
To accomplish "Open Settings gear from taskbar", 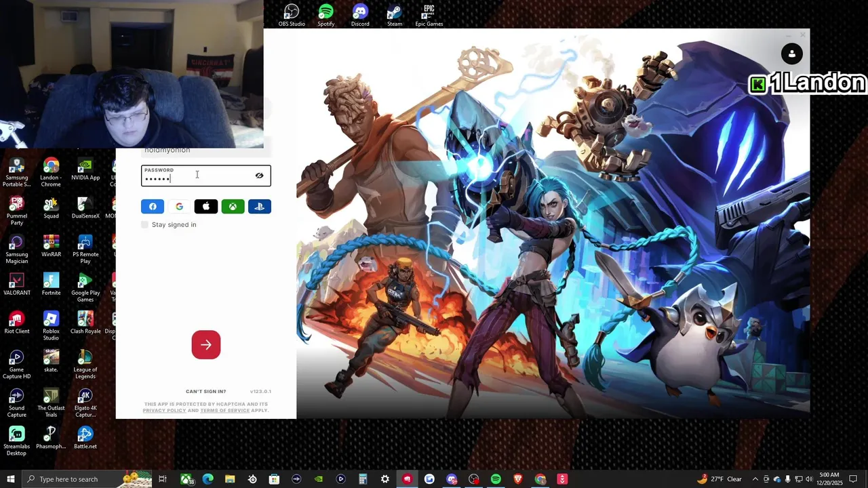I will click(385, 479).
